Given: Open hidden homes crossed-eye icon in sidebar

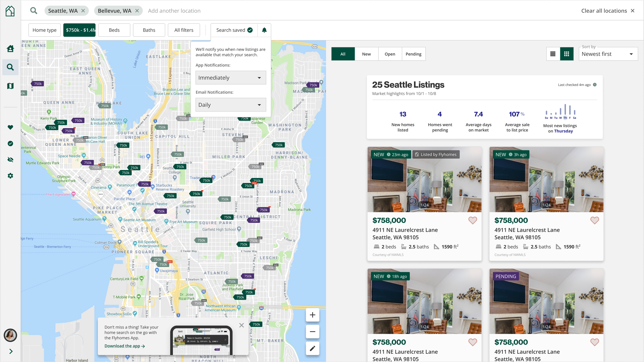Looking at the screenshot, I should pyautogui.click(x=10, y=160).
